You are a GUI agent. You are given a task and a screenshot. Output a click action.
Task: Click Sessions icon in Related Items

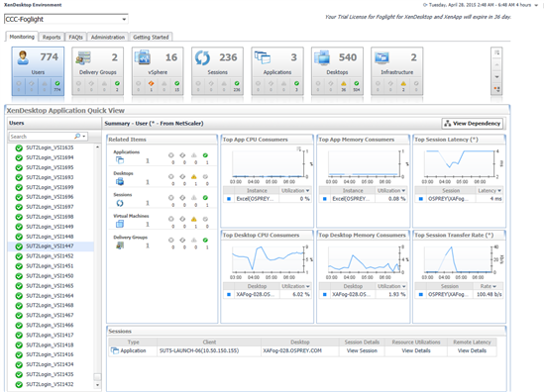pyautogui.click(x=120, y=203)
